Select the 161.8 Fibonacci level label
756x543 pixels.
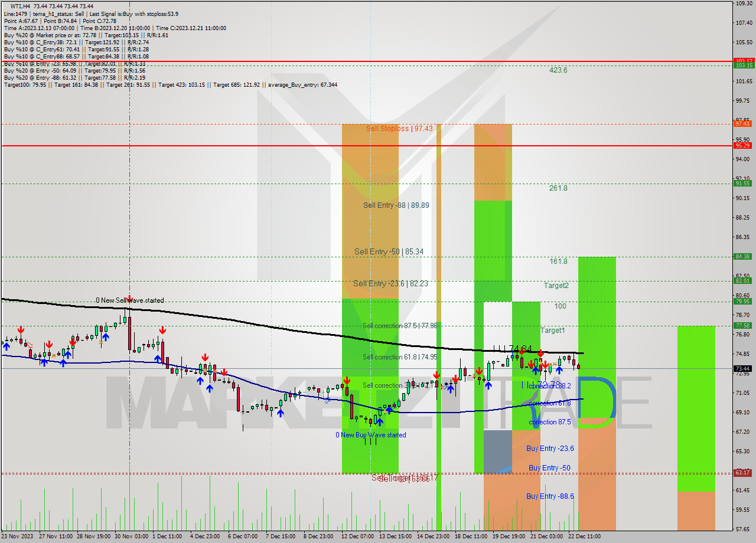click(x=558, y=261)
